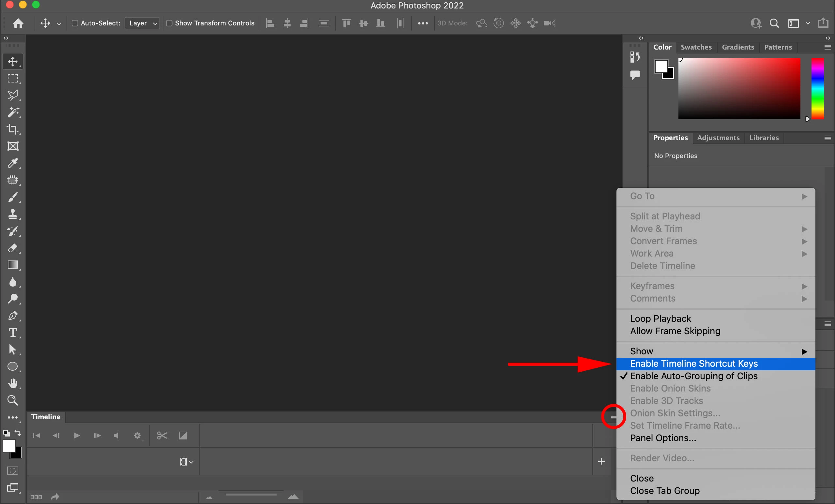Open the filmstrip add-media dropdown
The image size is (835, 504).
[x=186, y=461]
